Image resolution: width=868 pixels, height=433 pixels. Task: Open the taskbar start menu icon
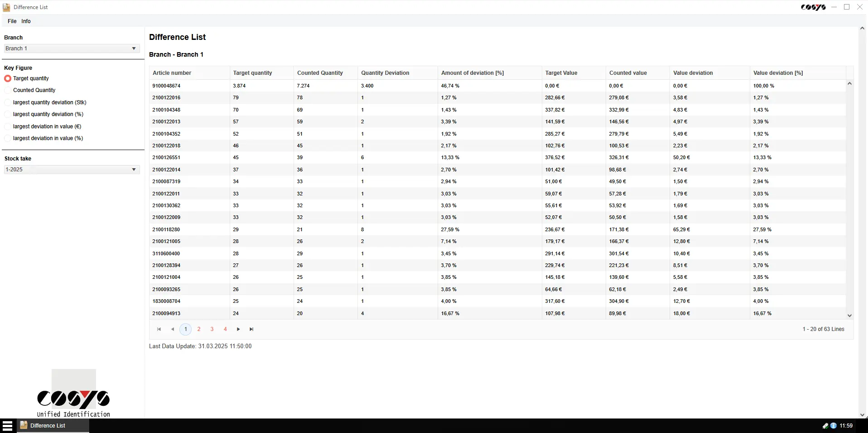(x=7, y=426)
